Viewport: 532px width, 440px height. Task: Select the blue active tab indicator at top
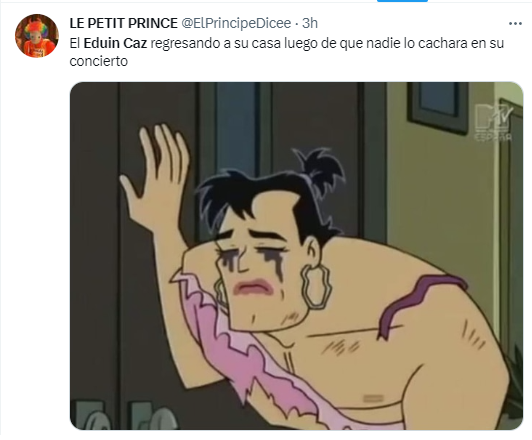(x=402, y=1)
